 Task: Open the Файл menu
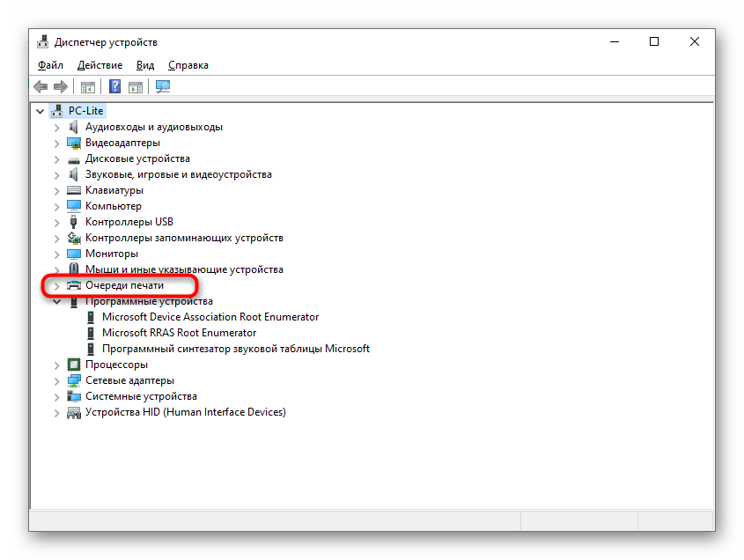pyautogui.click(x=50, y=65)
